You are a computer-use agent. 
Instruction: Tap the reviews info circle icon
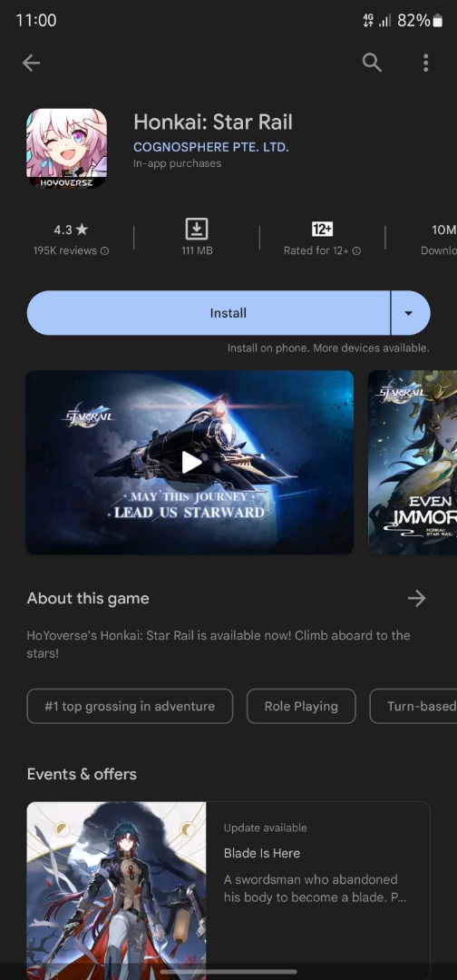pos(105,250)
